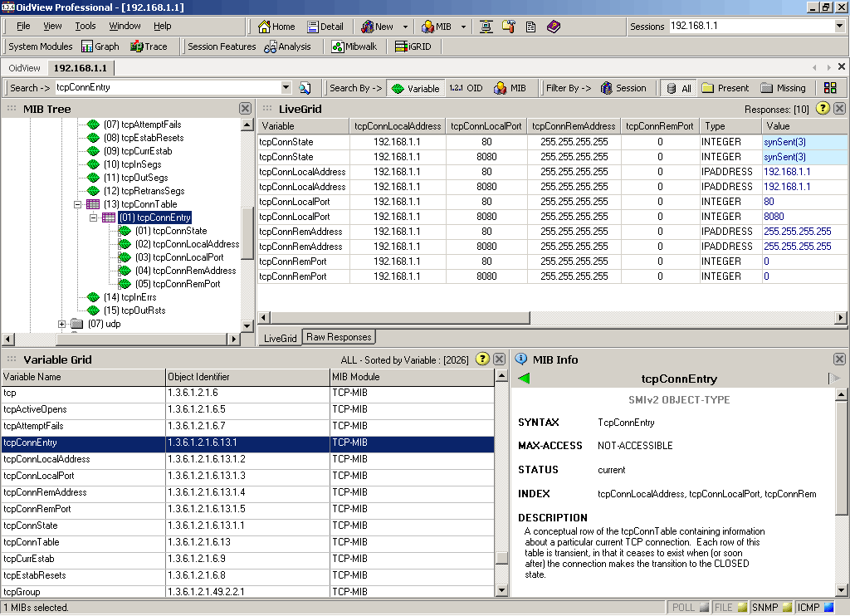Start the Trace module
The width and height of the screenshot is (850, 616).
coord(149,46)
